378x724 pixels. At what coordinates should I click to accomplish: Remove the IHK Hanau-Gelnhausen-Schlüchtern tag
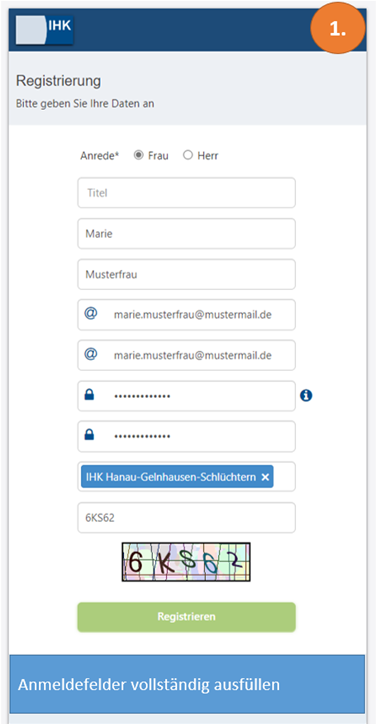tap(265, 477)
